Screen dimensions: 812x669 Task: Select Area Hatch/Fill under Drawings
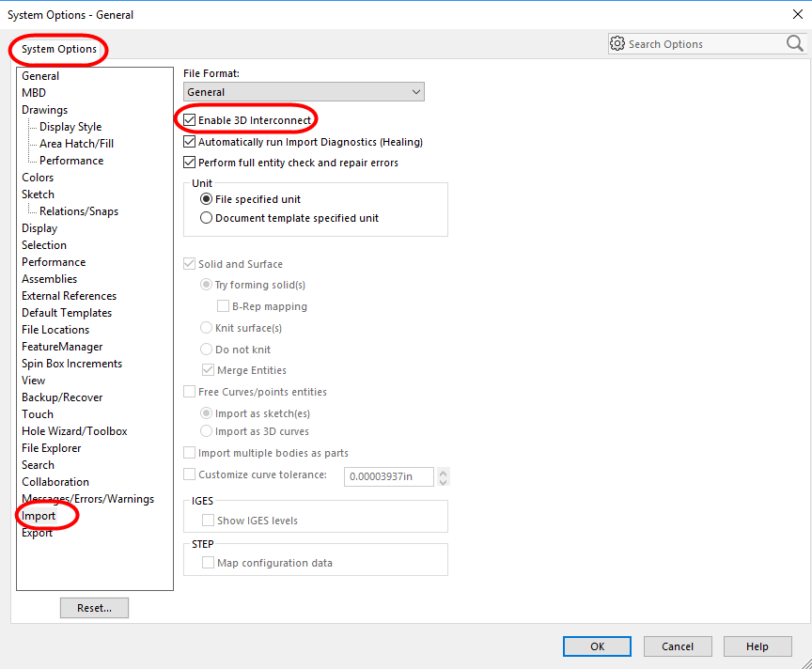coord(77,144)
